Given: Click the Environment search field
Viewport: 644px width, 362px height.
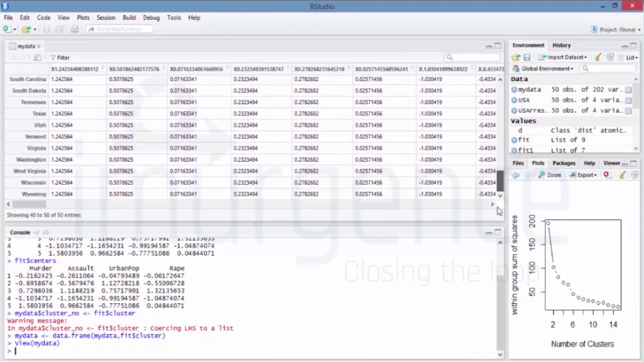Looking at the screenshot, I should point(608,68).
